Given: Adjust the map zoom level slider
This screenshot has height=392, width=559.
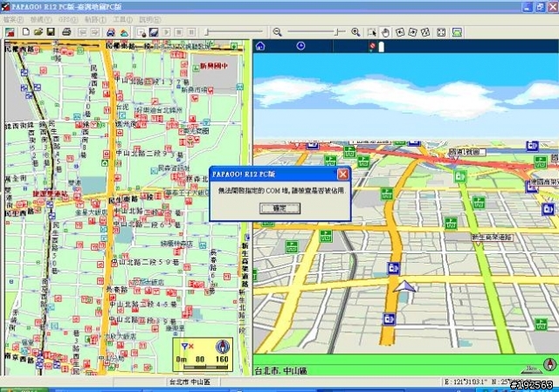Looking at the screenshot, I should point(316,32).
